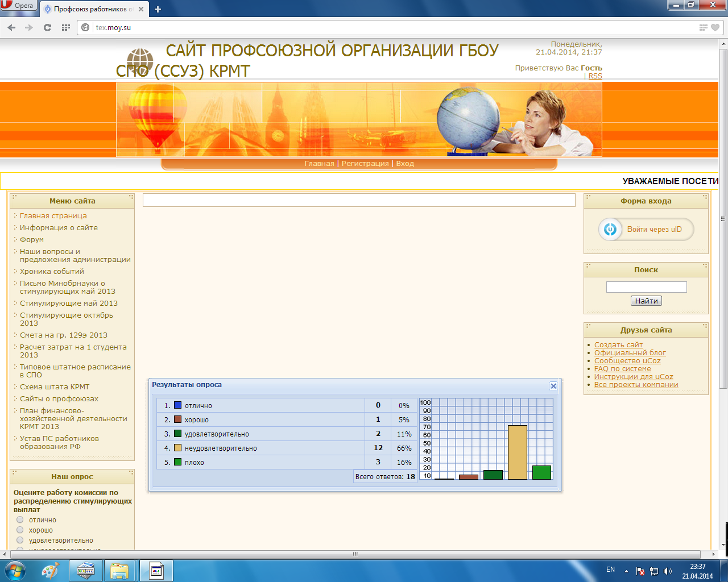
Task: Open Смета на гр. 129э 2013
Action: [x=64, y=335]
